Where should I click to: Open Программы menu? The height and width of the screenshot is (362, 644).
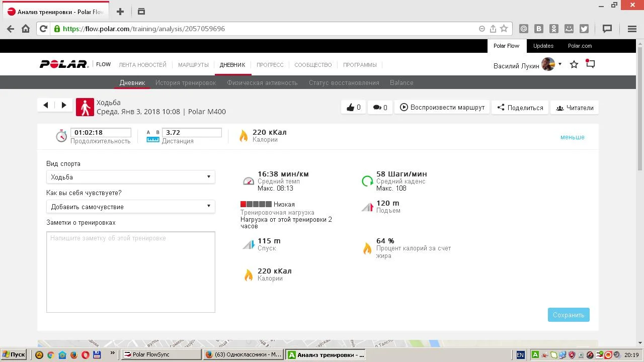[x=360, y=65]
